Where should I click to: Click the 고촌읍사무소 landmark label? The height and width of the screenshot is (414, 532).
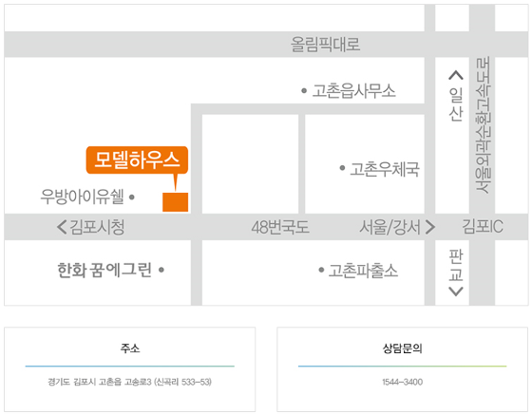coord(353,91)
